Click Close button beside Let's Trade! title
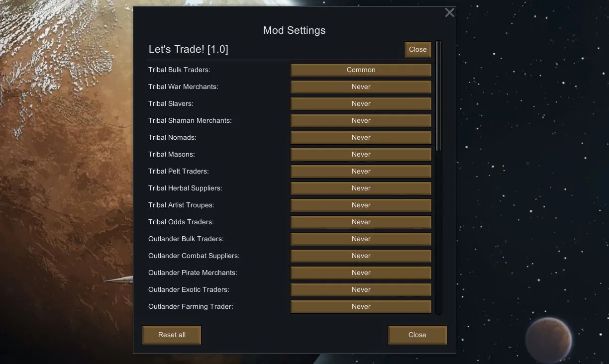The width and height of the screenshot is (609, 364). [x=417, y=49]
